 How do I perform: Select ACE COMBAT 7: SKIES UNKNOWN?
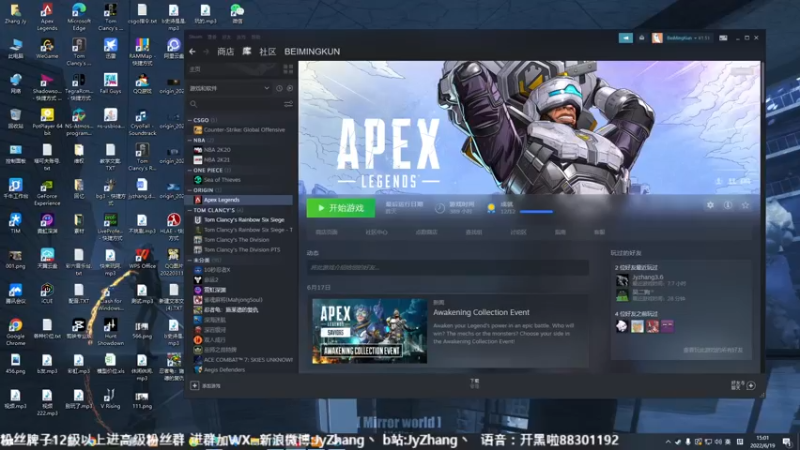pyautogui.click(x=248, y=360)
